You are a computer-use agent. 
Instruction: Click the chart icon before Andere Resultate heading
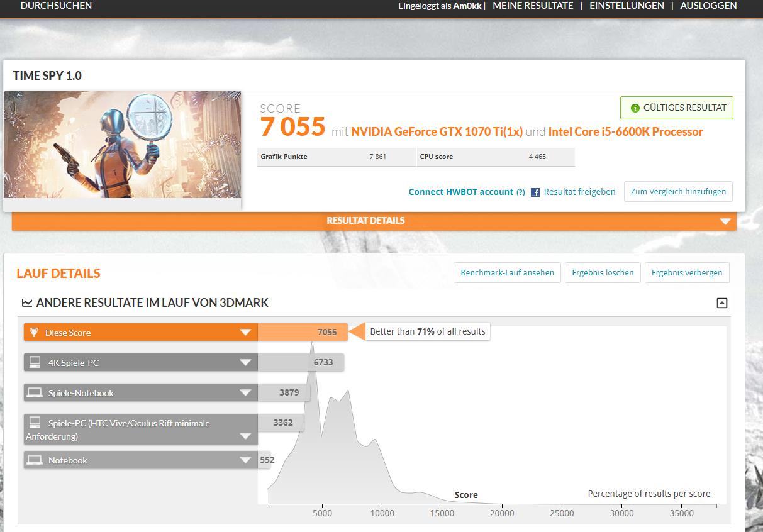tap(27, 302)
